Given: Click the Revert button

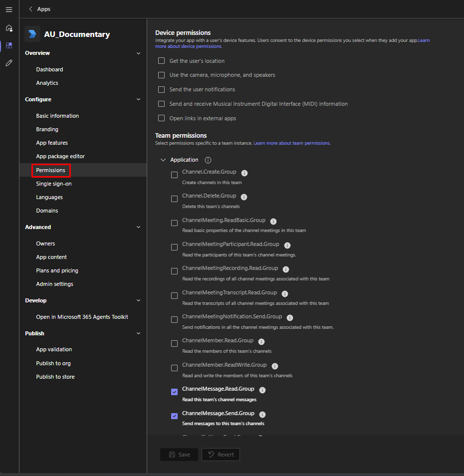Looking at the screenshot, I should click(x=221, y=455).
